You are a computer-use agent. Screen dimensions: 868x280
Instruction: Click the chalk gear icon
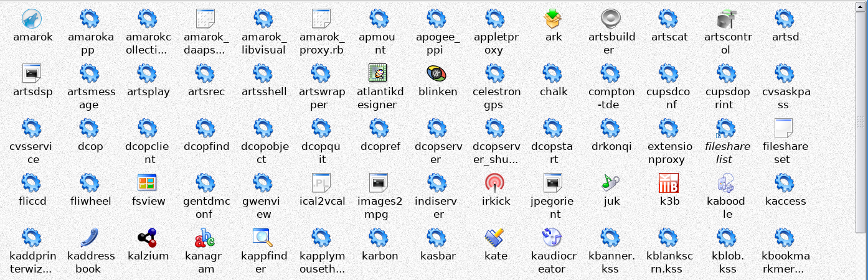(553, 73)
